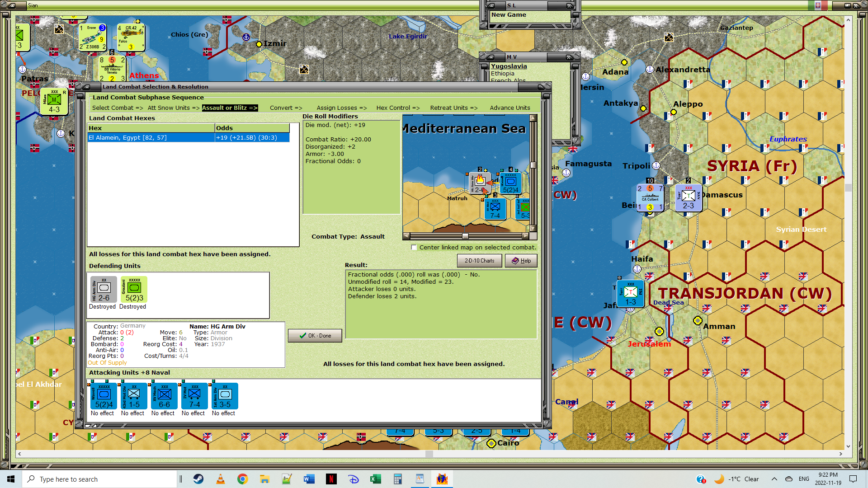Image resolution: width=868 pixels, height=488 pixels.
Task: Click the Hex column header
Action: (x=151, y=128)
